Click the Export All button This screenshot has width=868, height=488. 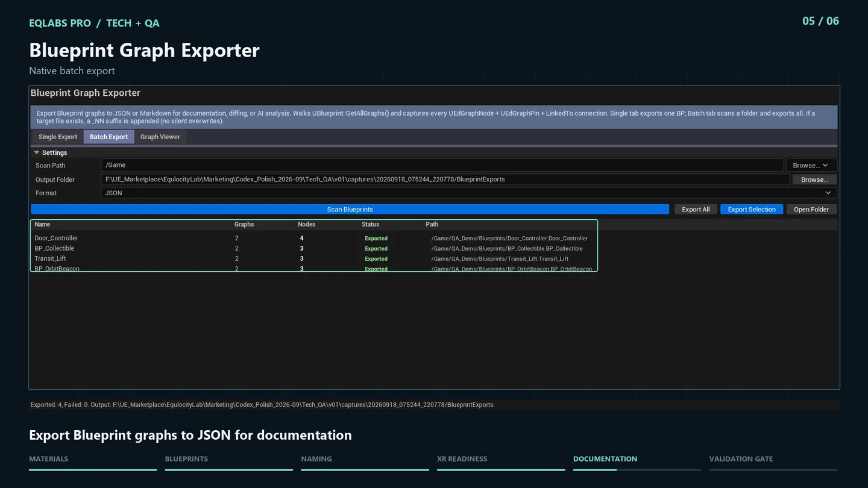coord(696,210)
